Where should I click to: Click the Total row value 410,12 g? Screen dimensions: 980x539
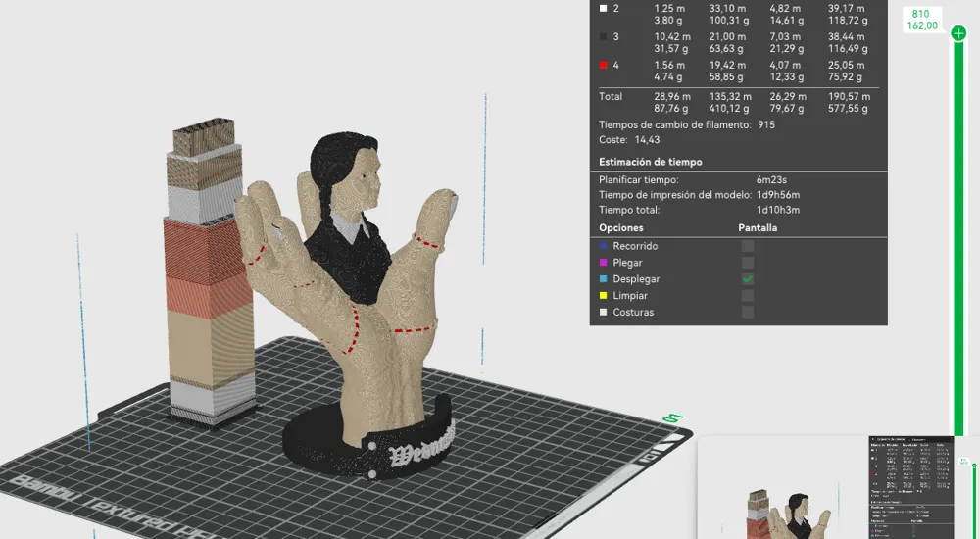(729, 109)
